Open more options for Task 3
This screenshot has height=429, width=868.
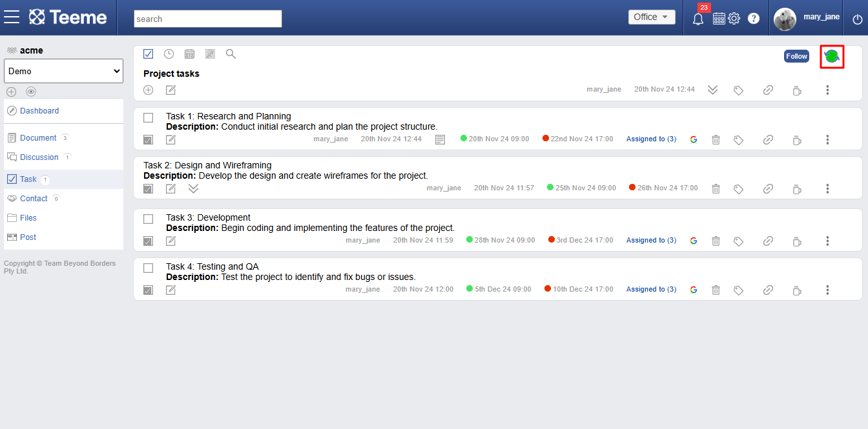pos(827,241)
